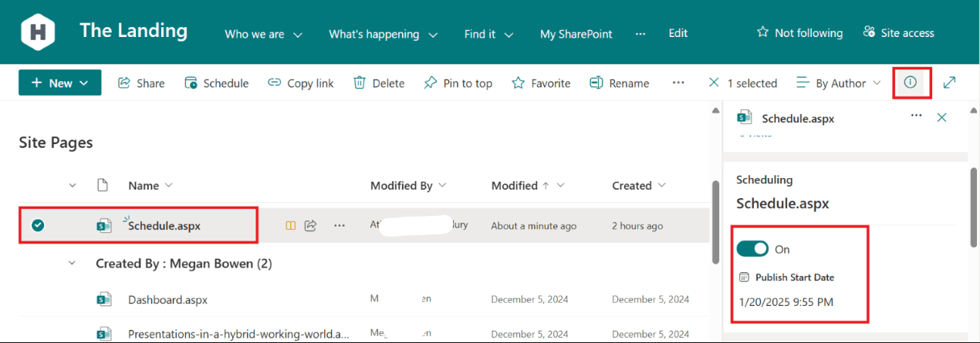This screenshot has height=343, width=980.
Task: Close the details pane
Action: tap(941, 117)
